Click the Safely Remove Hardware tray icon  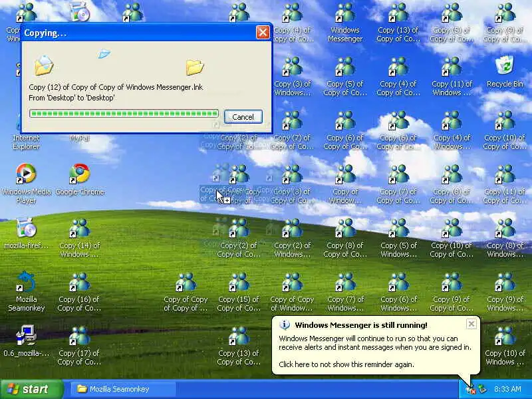tap(482, 389)
